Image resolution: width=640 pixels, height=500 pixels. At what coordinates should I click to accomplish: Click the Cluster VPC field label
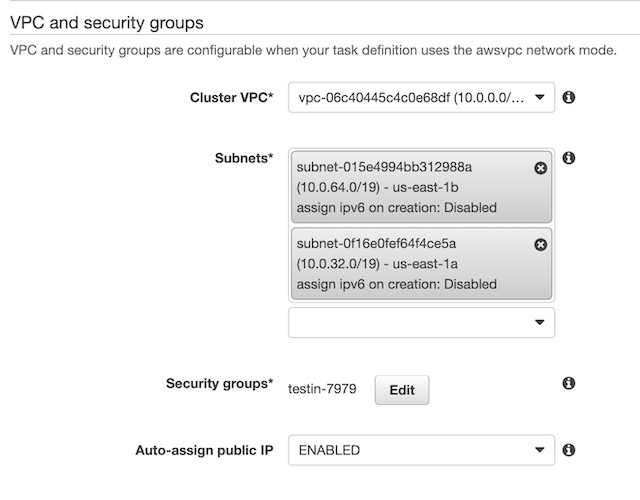pos(231,98)
